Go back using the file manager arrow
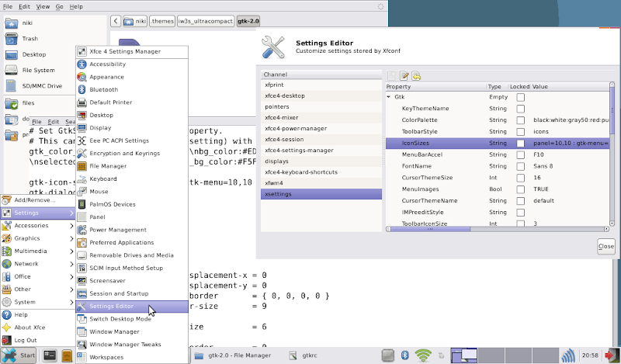The width and height of the screenshot is (621, 364). point(116,21)
